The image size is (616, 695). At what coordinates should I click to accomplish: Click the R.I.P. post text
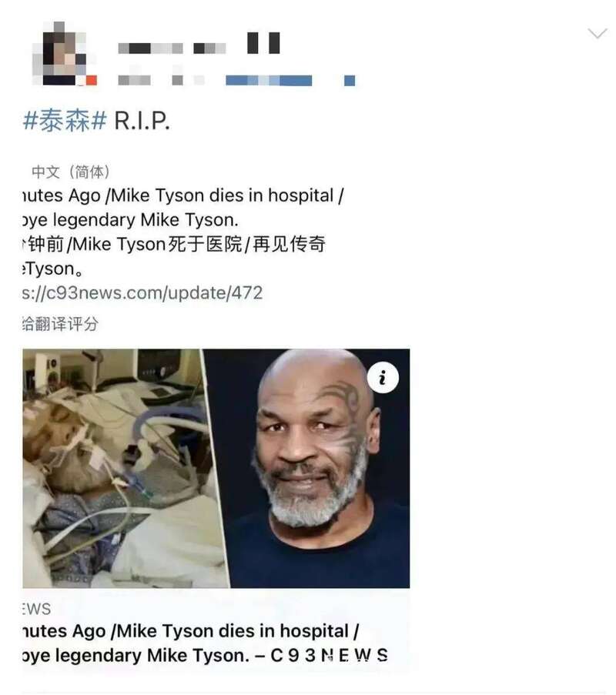(x=142, y=121)
